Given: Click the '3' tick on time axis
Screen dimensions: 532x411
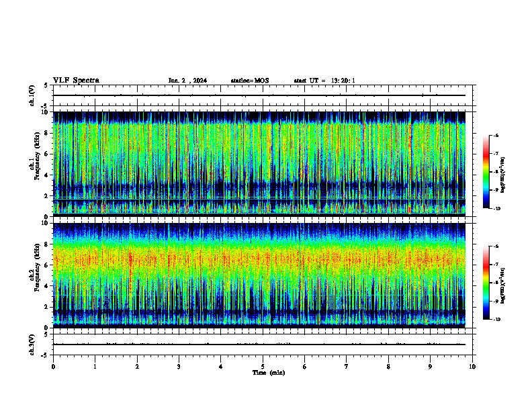Looking at the screenshot, I should [x=179, y=367].
